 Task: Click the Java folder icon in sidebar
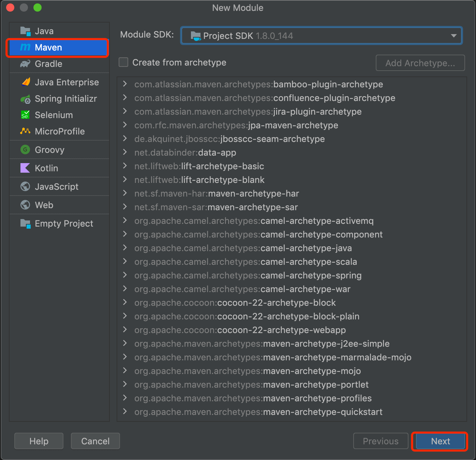pyautogui.click(x=25, y=31)
